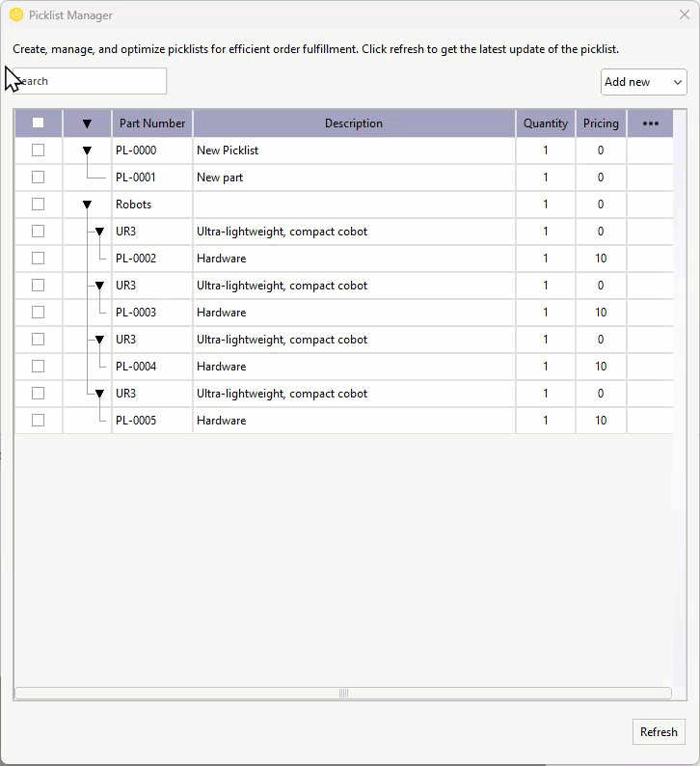Viewport: 700px width, 766px height.
Task: Click pricing value 10 in PL-0004 row
Action: tap(601, 366)
